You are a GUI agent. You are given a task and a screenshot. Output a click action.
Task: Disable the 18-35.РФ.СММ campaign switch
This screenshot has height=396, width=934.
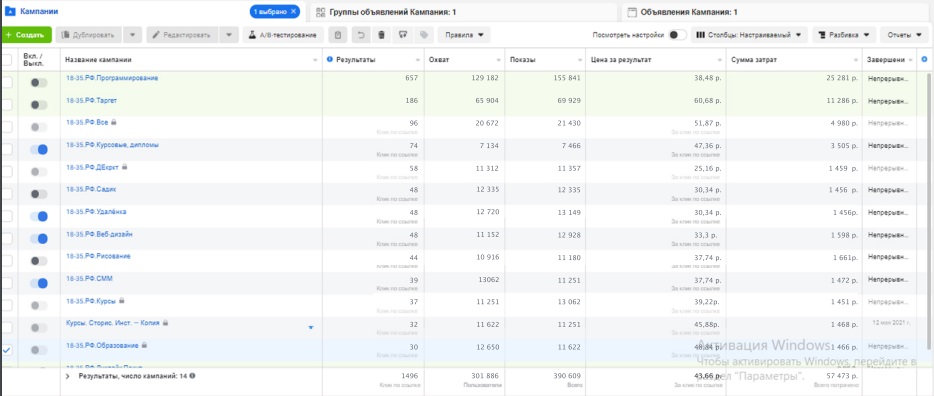(x=39, y=283)
